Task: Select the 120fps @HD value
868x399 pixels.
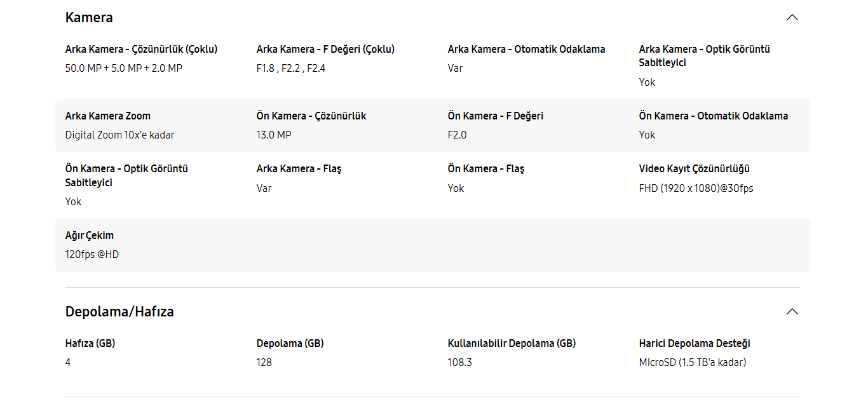Action: 92,254
